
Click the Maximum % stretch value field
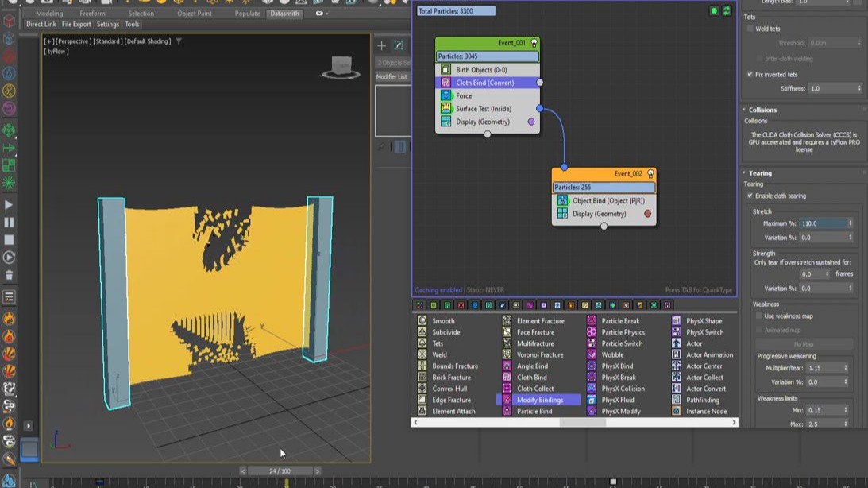(x=824, y=223)
